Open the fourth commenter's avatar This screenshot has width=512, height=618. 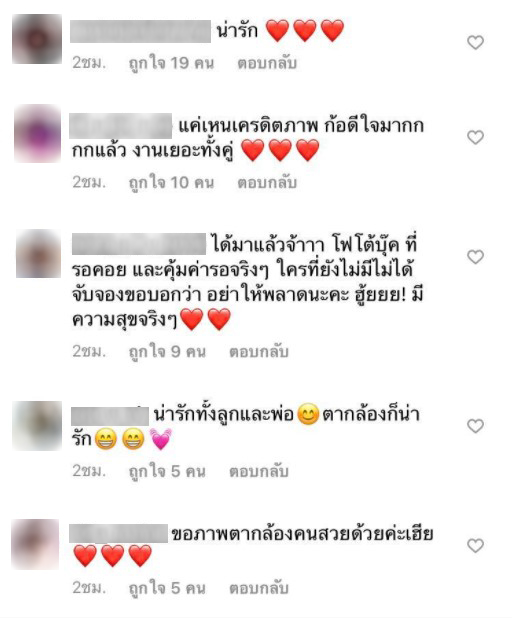click(x=37, y=426)
